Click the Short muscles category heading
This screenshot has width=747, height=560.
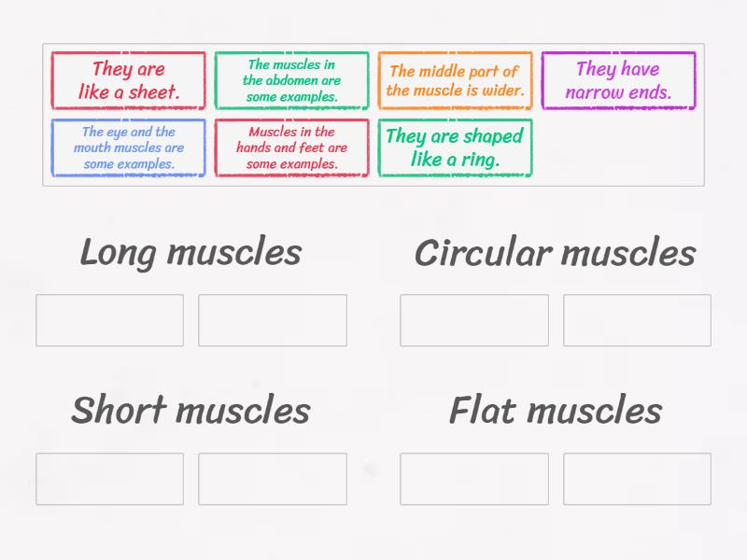point(190,411)
